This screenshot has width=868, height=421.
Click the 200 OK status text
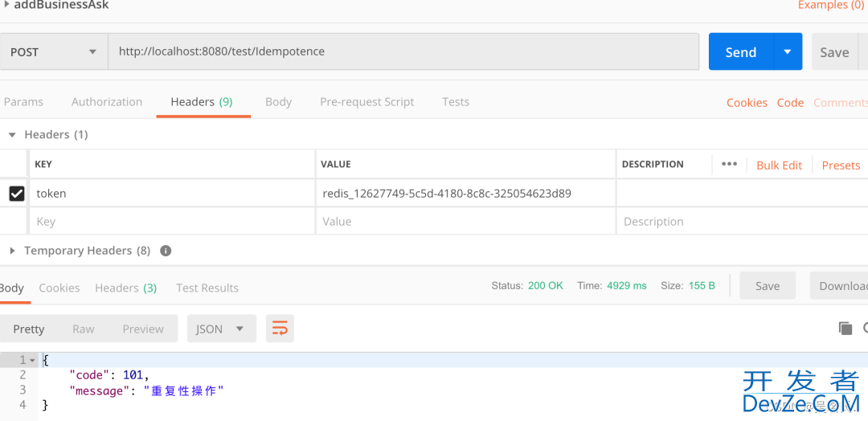pos(545,285)
